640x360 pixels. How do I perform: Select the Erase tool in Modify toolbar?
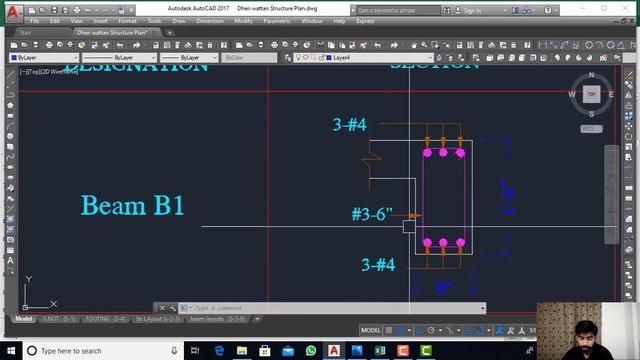click(629, 75)
